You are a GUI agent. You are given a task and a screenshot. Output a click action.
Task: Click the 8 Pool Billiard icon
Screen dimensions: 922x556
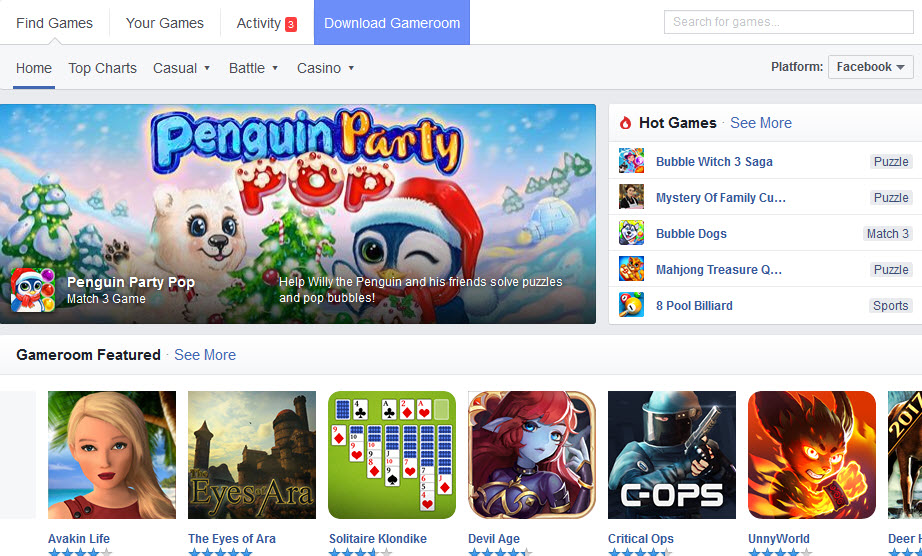point(631,305)
